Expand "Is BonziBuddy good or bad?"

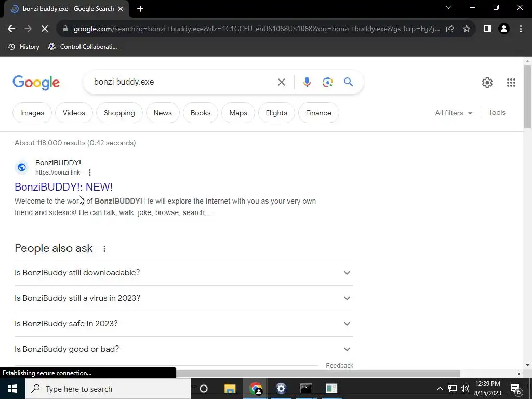tap(184, 349)
